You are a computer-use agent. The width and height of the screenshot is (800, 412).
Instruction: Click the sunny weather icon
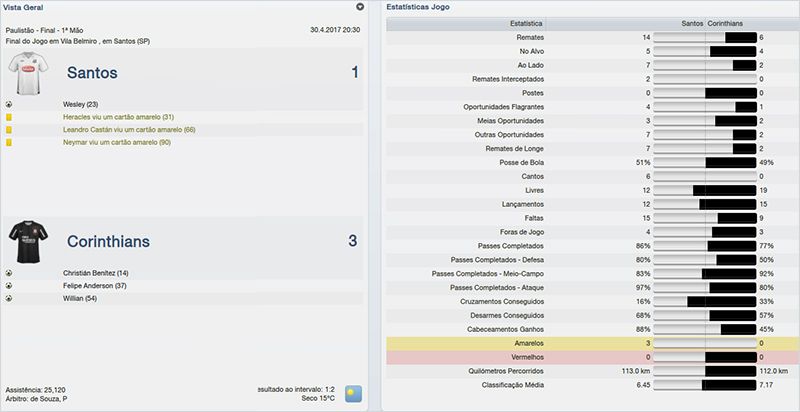pos(353,393)
